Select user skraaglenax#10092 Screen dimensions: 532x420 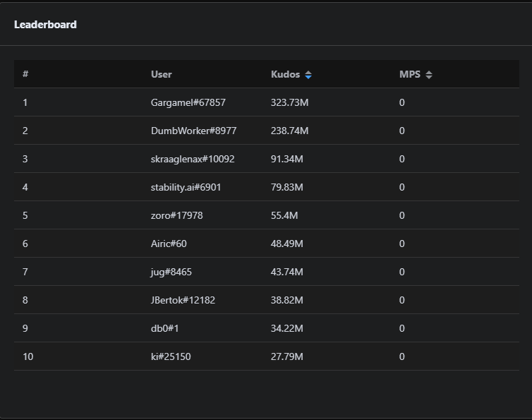(193, 159)
